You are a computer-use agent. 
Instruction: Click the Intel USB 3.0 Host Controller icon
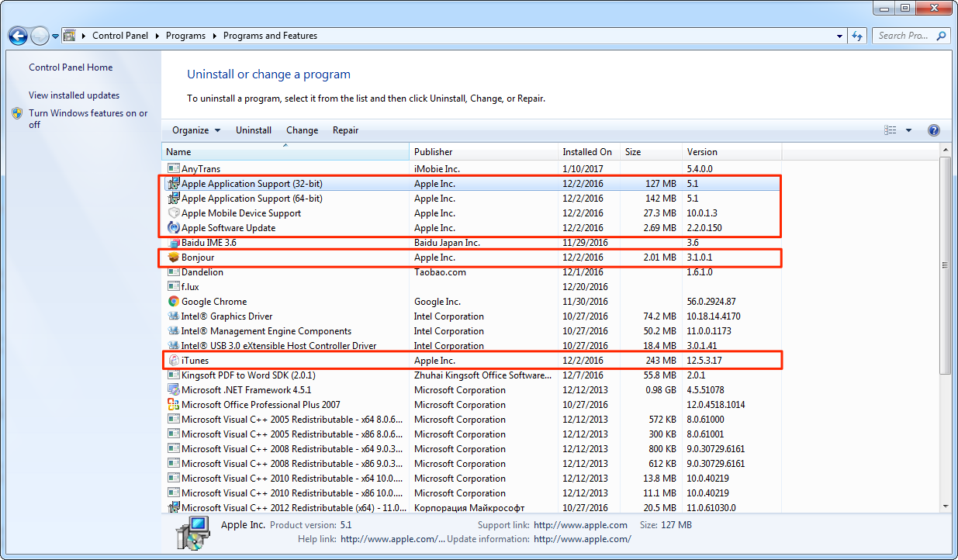pos(174,346)
